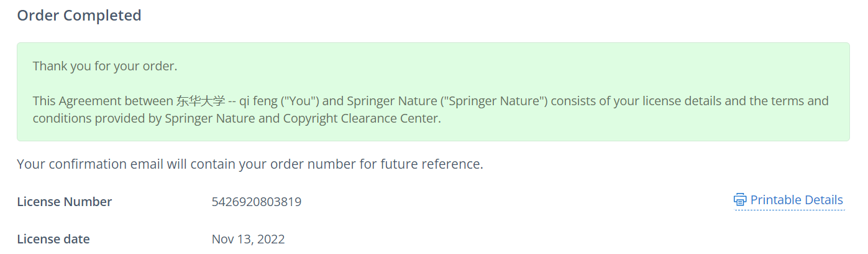Click the License Number label

pos(65,202)
